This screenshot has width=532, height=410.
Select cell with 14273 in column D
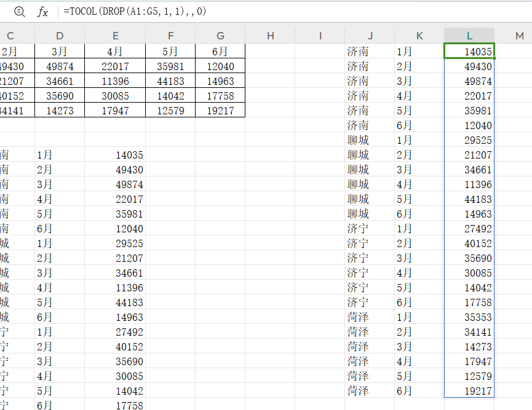(60, 110)
